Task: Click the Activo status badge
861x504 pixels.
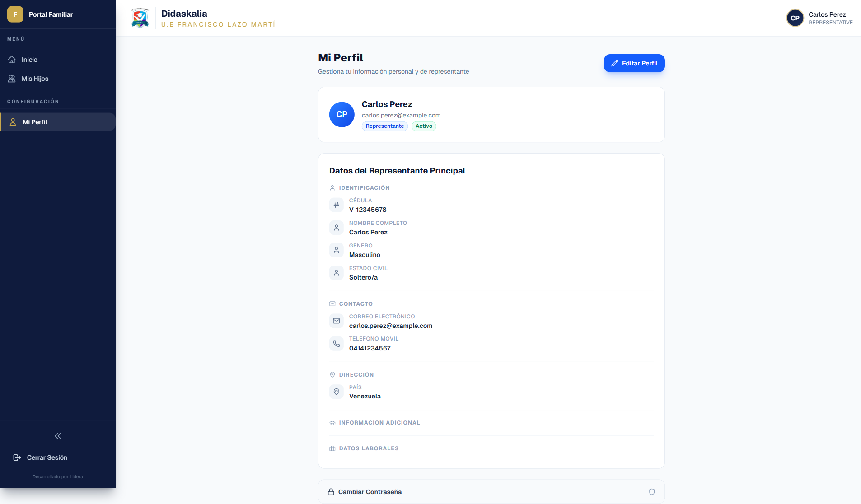Action: tap(424, 126)
